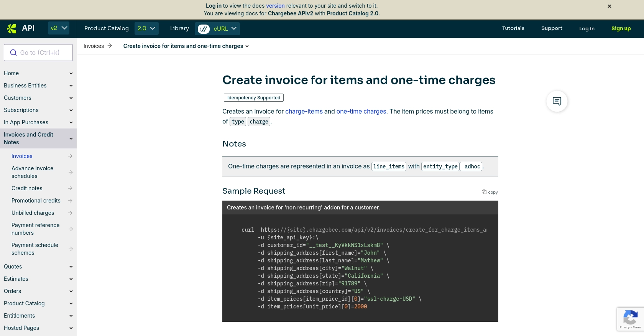The image size is (644, 336).
Task: Expand the Home sidebar section
Action: coord(71,73)
